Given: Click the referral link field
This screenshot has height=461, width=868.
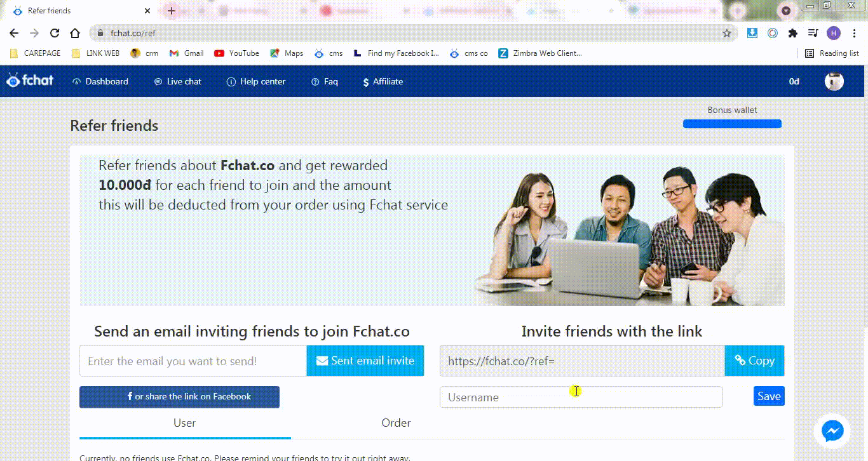Looking at the screenshot, I should 582,361.
